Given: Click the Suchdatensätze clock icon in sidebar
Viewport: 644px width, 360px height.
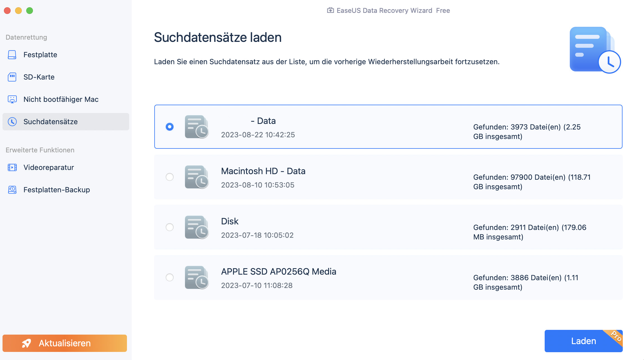Looking at the screenshot, I should coord(12,122).
